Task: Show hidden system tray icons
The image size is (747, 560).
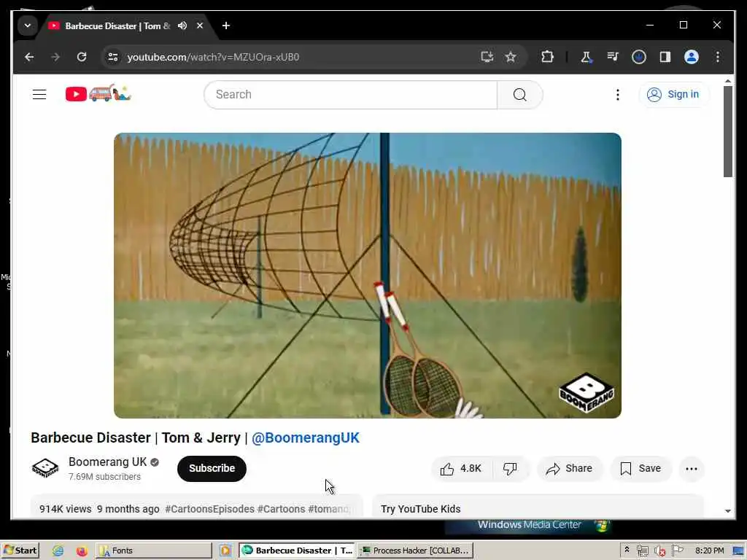Action: (x=627, y=550)
